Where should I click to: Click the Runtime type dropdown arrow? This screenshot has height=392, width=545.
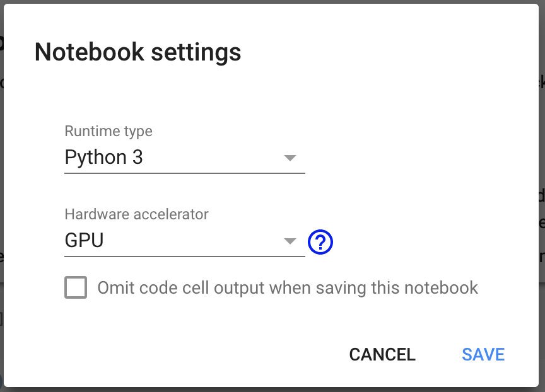click(290, 158)
